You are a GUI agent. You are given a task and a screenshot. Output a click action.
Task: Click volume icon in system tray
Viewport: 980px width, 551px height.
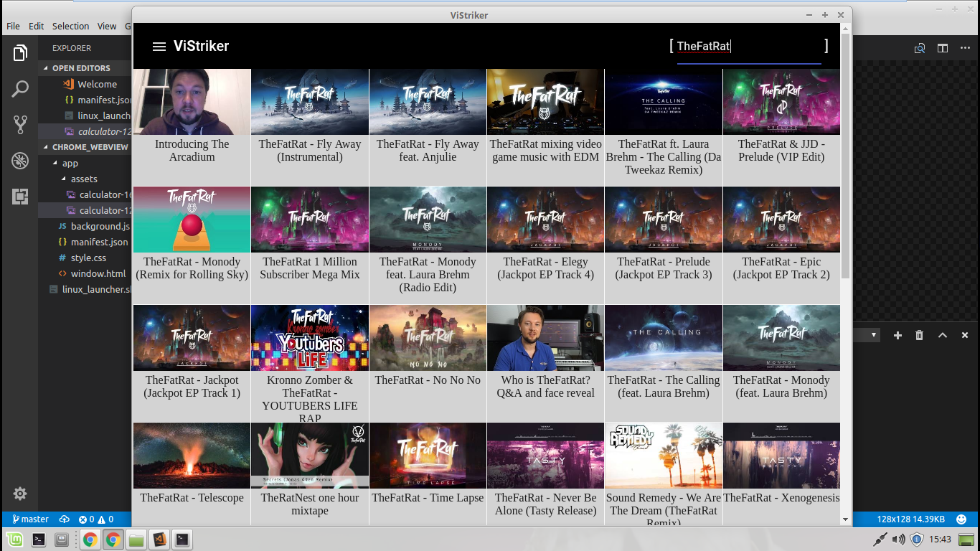(899, 540)
